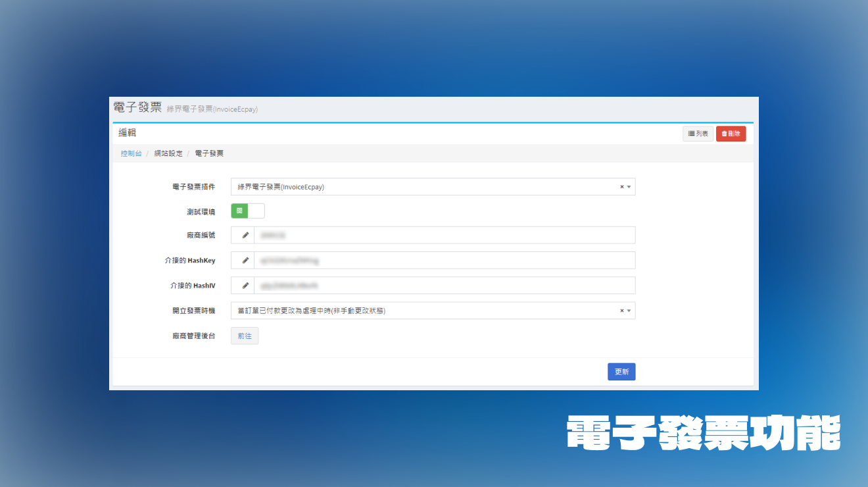The height and width of the screenshot is (487, 868).
Task: Click the 編輯 panel heading
Action: point(128,133)
